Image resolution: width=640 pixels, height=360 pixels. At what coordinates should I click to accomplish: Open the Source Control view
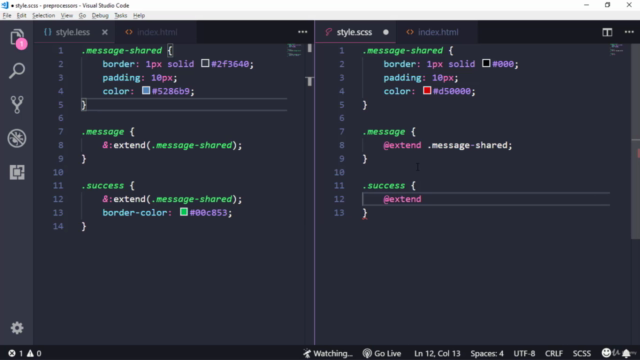(x=17, y=104)
